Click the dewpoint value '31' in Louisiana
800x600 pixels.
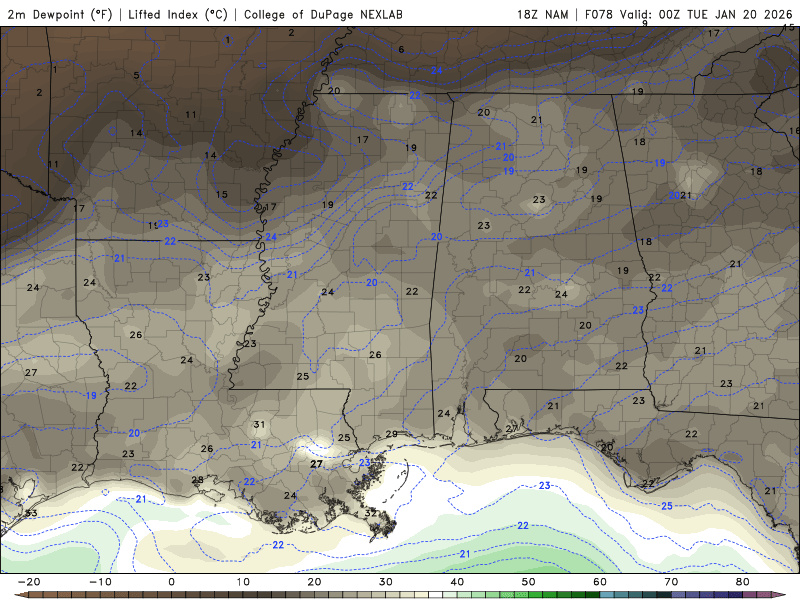[x=259, y=424]
